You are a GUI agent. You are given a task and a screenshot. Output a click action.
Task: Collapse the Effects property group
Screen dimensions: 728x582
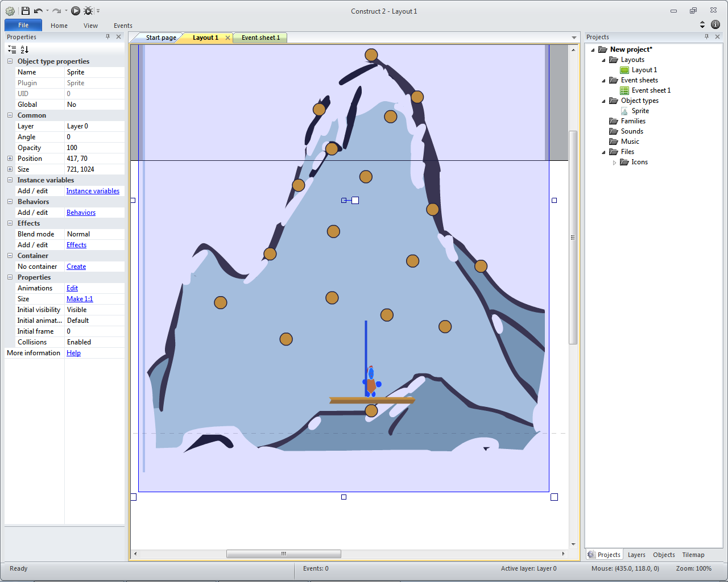10,223
